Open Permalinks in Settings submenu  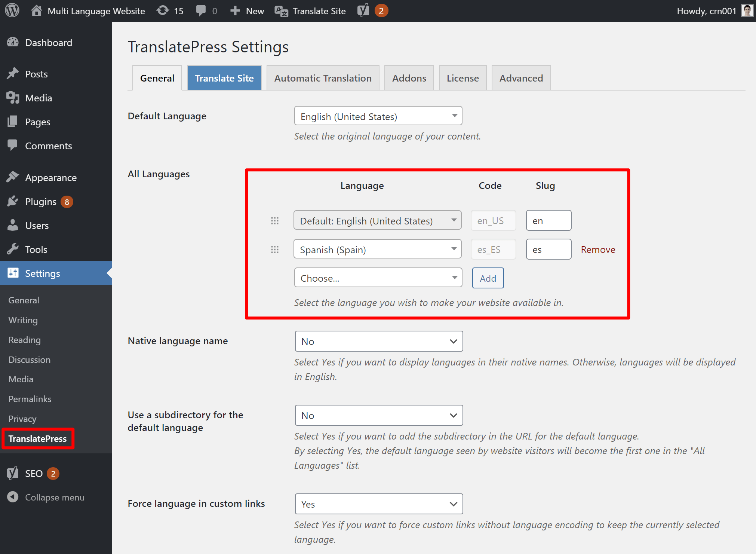click(x=30, y=399)
